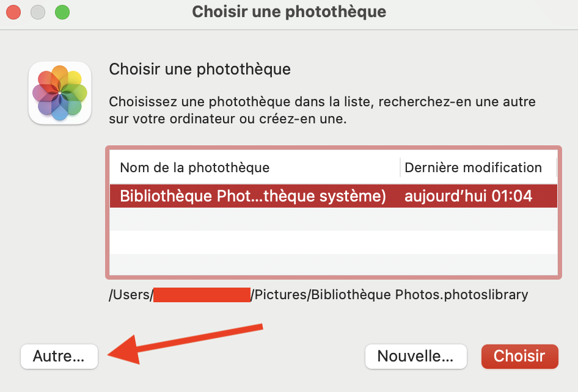The image size is (578, 392).
Task: Click the gray minimize window button
Action: pyautogui.click(x=38, y=12)
